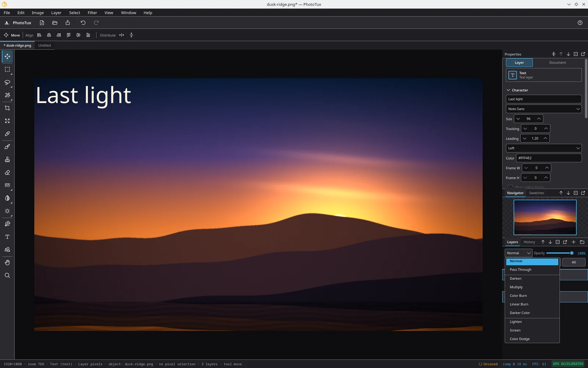
Task: Open the Left alignment dropdown
Action: coord(544,148)
